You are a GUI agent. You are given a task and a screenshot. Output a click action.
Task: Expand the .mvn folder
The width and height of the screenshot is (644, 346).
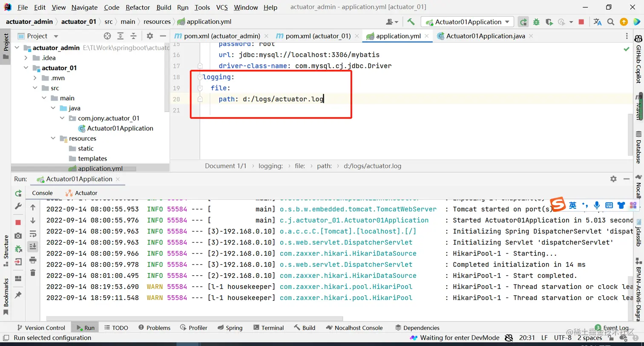pos(35,78)
